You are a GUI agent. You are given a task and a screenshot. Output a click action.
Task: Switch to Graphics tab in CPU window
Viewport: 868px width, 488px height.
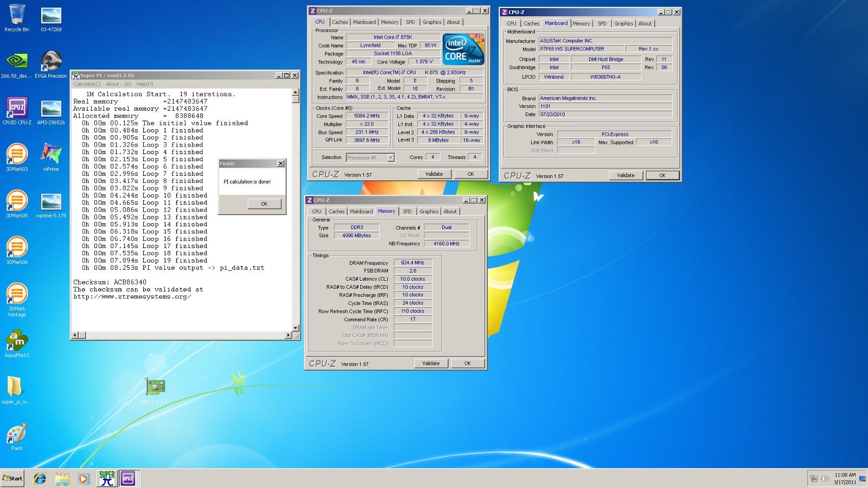click(x=432, y=22)
